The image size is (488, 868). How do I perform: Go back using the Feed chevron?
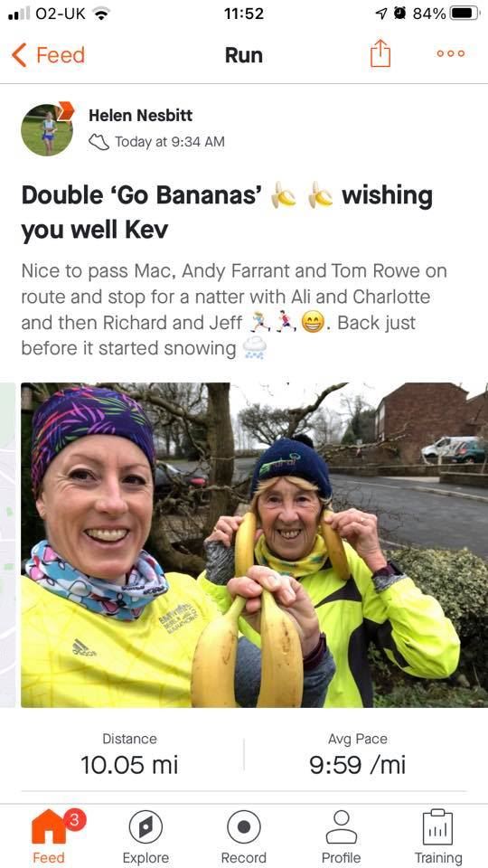click(19, 55)
